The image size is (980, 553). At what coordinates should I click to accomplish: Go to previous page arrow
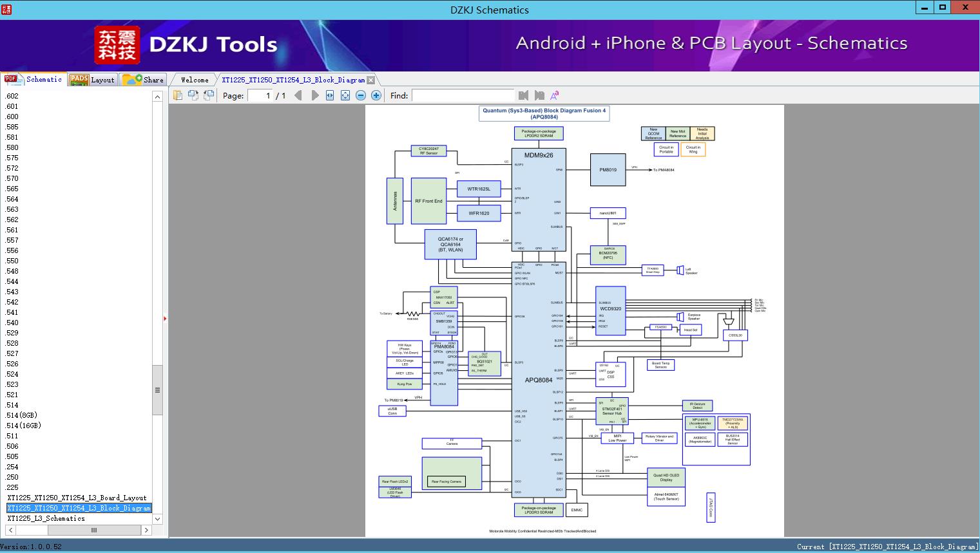point(298,95)
